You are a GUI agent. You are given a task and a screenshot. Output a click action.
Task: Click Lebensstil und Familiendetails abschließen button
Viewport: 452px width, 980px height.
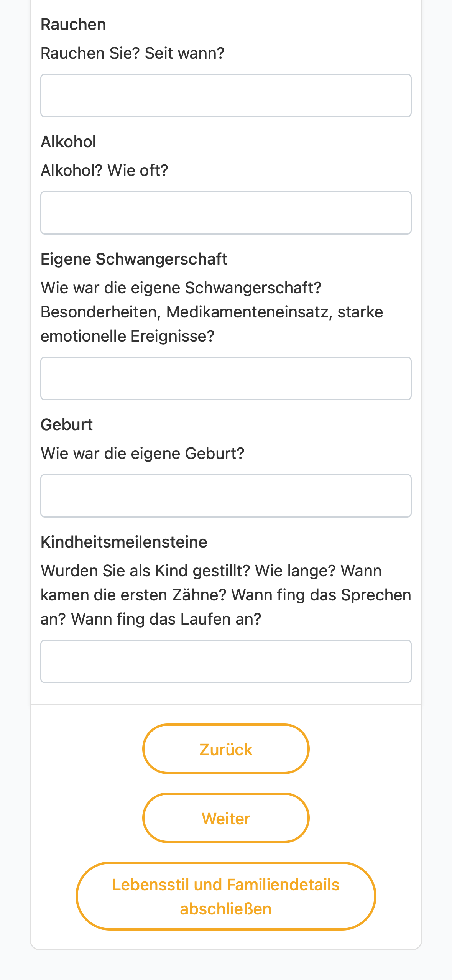(226, 896)
